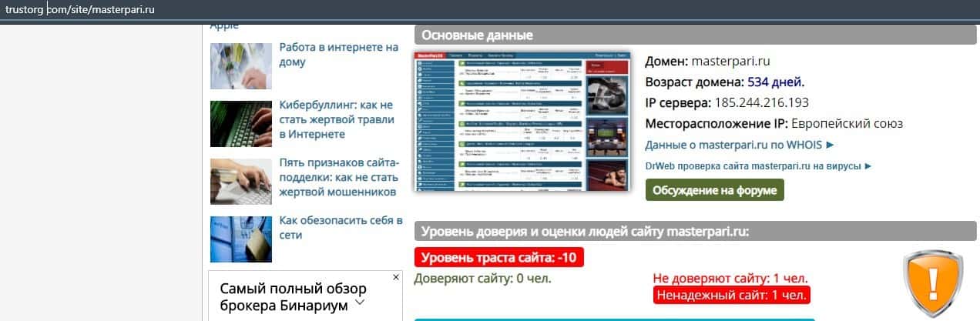Click 'Обсуждение на форуме' button

point(715,190)
